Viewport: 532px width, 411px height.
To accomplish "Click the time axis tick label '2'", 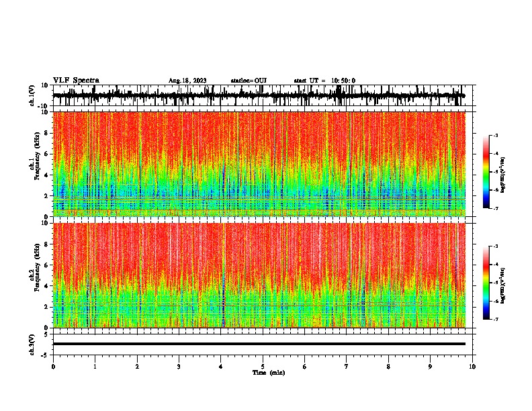I will (137, 367).
